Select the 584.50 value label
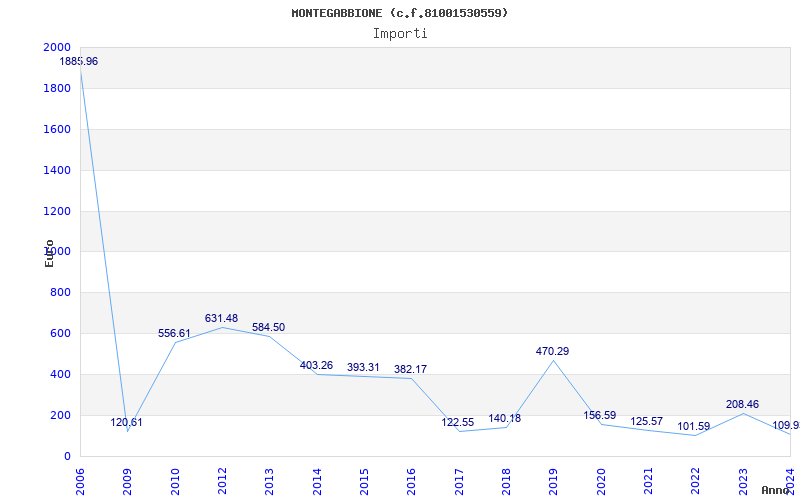The height and width of the screenshot is (500, 800). click(x=268, y=328)
